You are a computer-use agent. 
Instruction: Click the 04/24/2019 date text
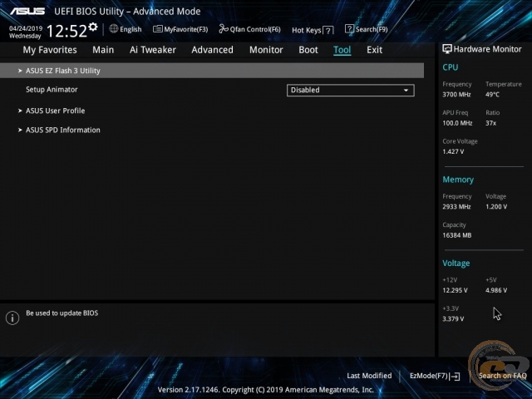coord(26,28)
